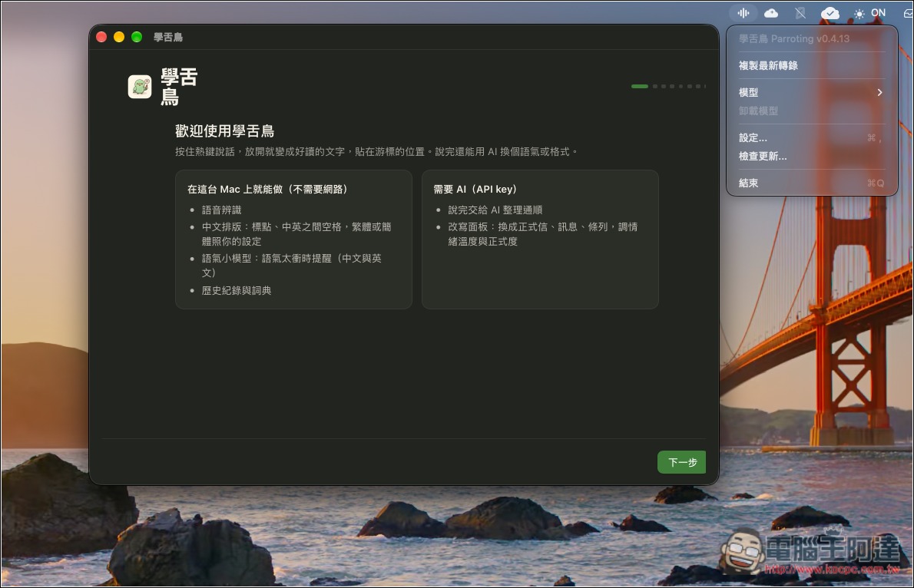Screen dimensions: 914x588
Task: Click the 學舌鳥 window title text
Action: (168, 38)
